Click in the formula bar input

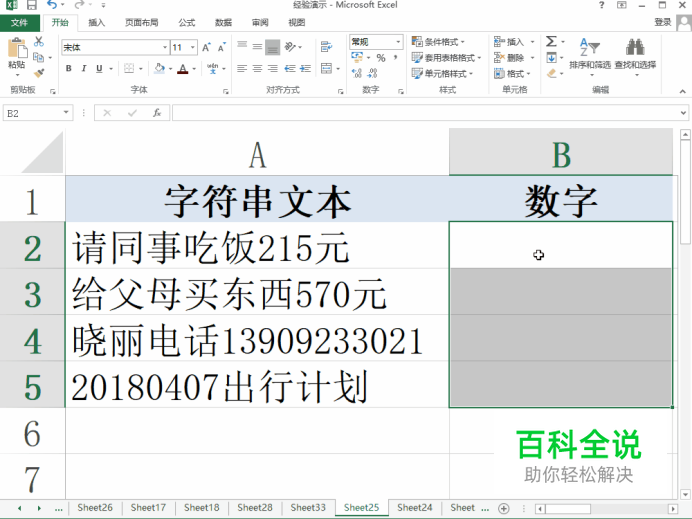coord(425,113)
